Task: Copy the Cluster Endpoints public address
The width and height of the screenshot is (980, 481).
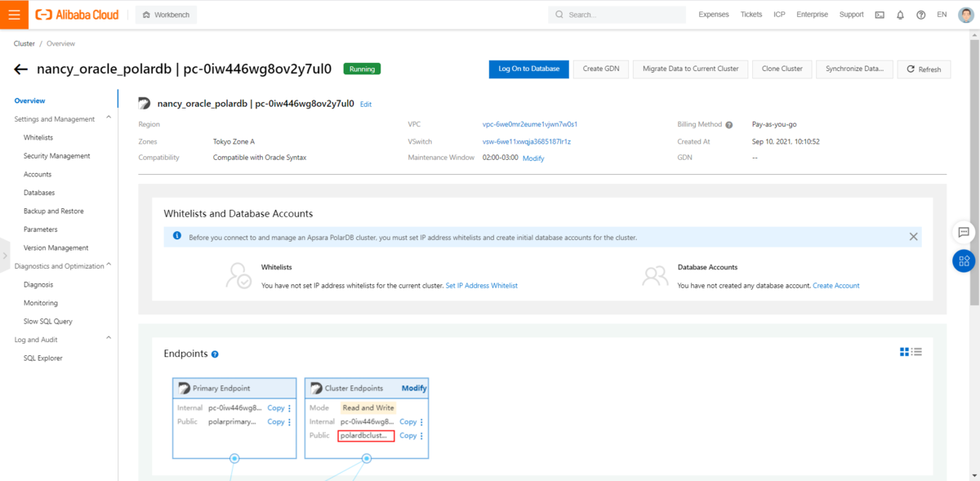Action: (408, 436)
